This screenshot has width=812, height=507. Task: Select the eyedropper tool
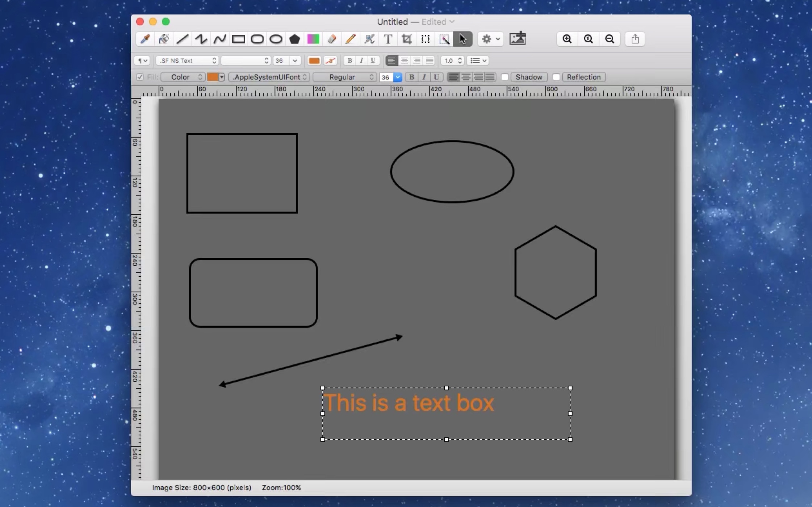(145, 39)
